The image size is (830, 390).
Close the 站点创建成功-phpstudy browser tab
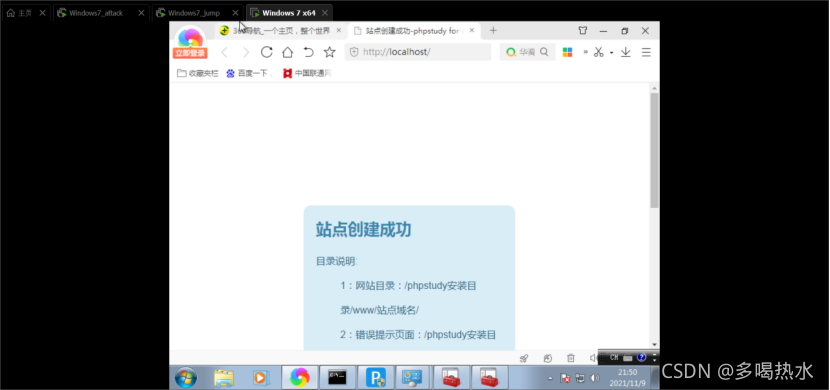pos(472,31)
